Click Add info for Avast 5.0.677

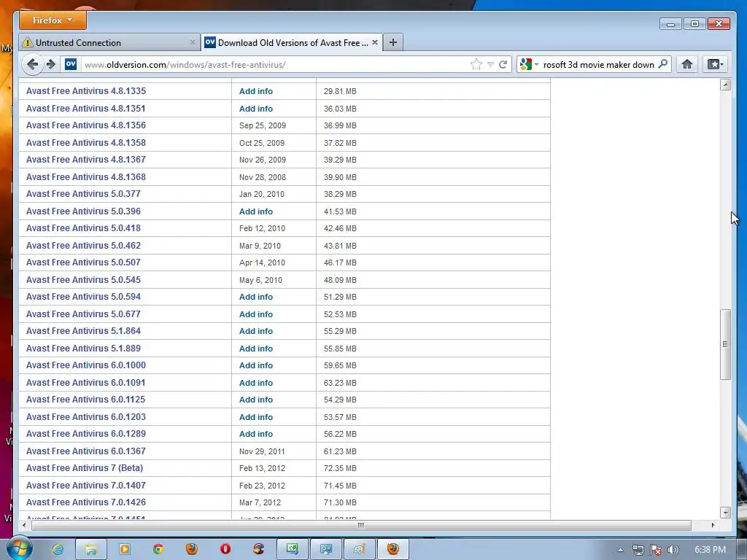pyautogui.click(x=256, y=314)
